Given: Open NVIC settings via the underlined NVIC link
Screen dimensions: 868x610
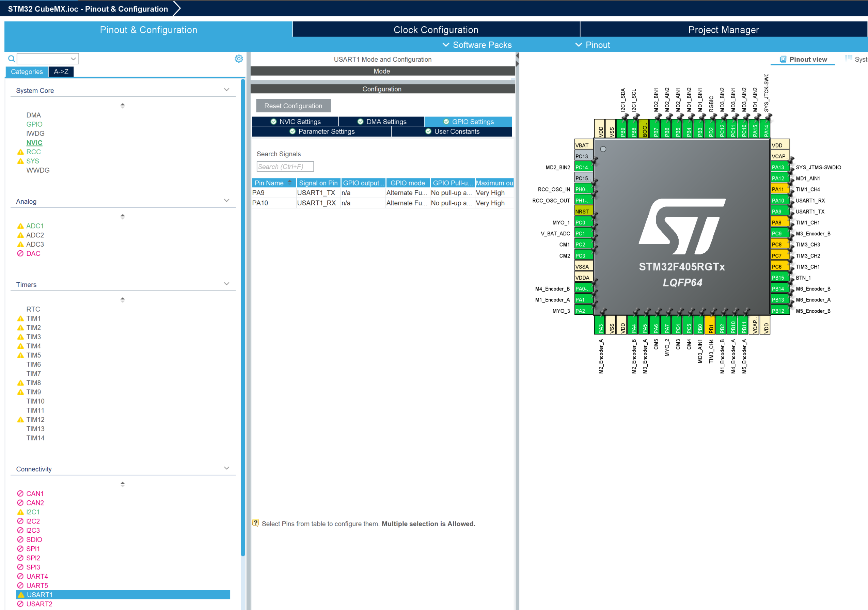Looking at the screenshot, I should point(34,143).
